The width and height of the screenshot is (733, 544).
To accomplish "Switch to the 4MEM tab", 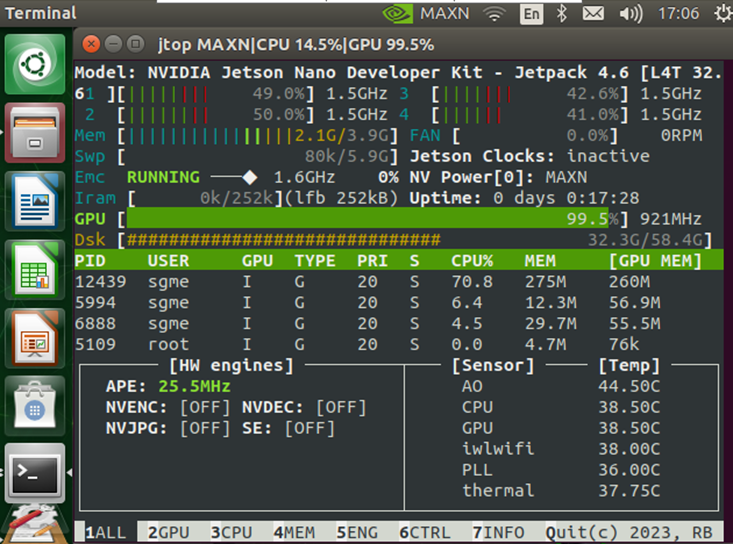I will point(295,532).
